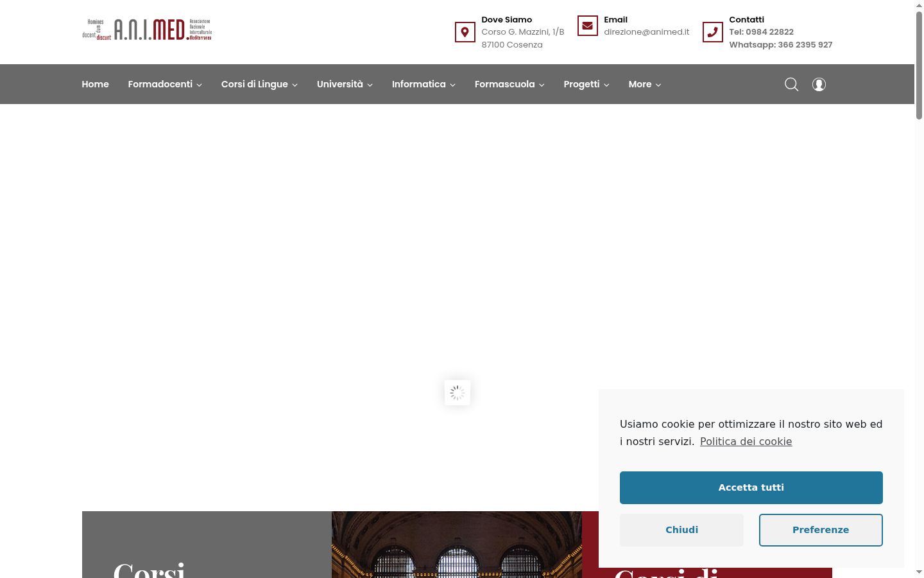Viewport: 924px width, 578px height.
Task: Click the Chiudi cookie button
Action: tap(681, 530)
